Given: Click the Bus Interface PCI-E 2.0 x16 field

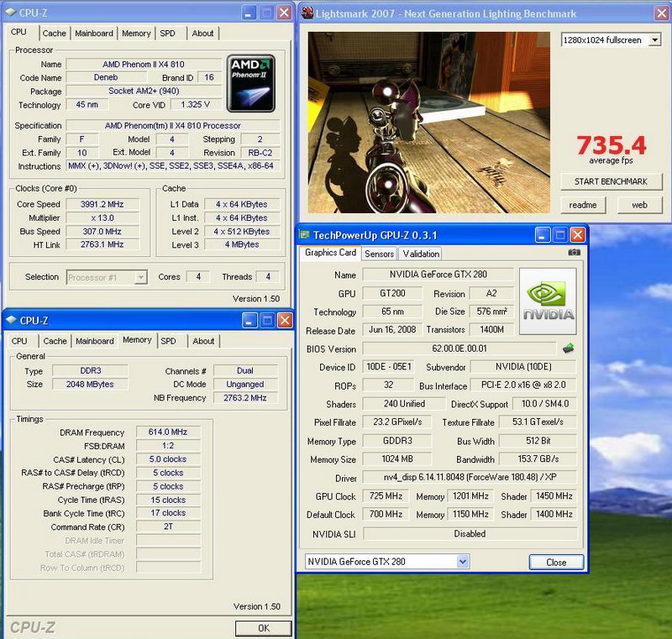Looking at the screenshot, I should pyautogui.click(x=523, y=385).
